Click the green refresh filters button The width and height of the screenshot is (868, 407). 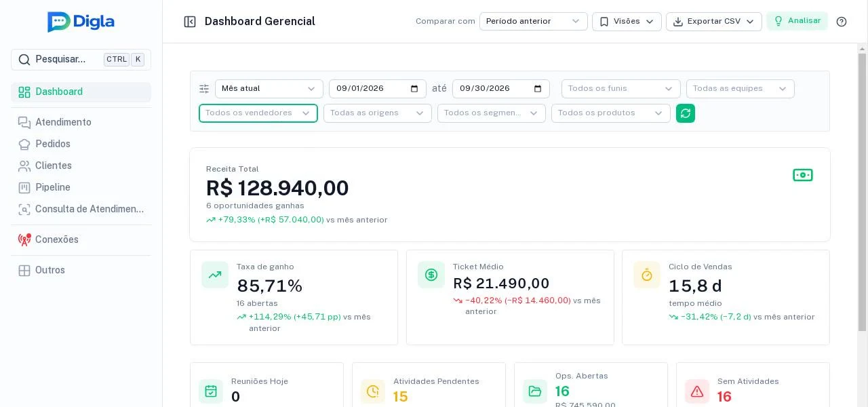tap(686, 113)
